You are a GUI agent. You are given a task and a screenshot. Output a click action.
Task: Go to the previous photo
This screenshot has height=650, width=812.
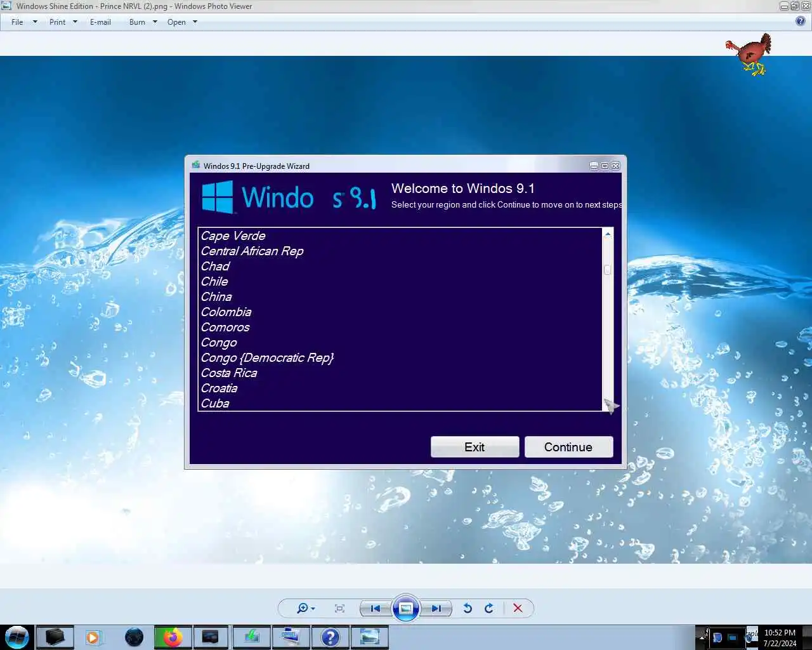point(375,608)
